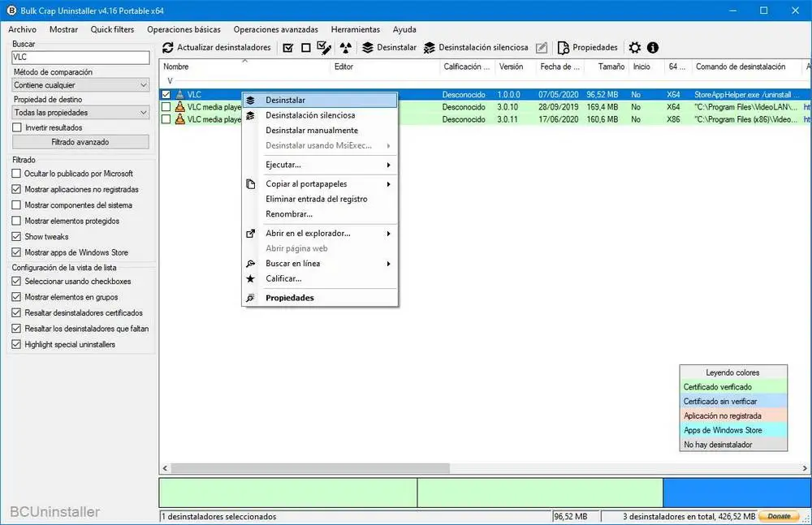
Task: Click the Bulk Crap Uninstaller title bar logo
Action: pyautogui.click(x=11, y=11)
